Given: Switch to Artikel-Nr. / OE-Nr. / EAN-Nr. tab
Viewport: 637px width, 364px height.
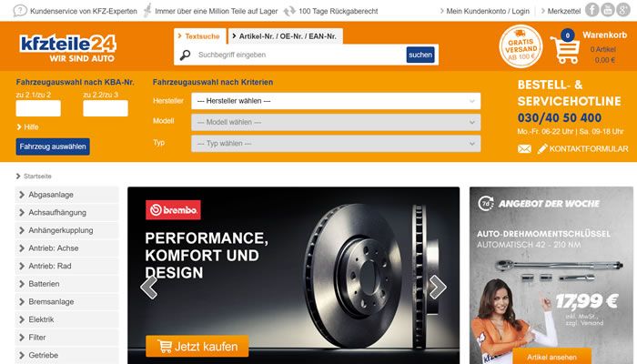Looking at the screenshot, I should pos(285,36).
